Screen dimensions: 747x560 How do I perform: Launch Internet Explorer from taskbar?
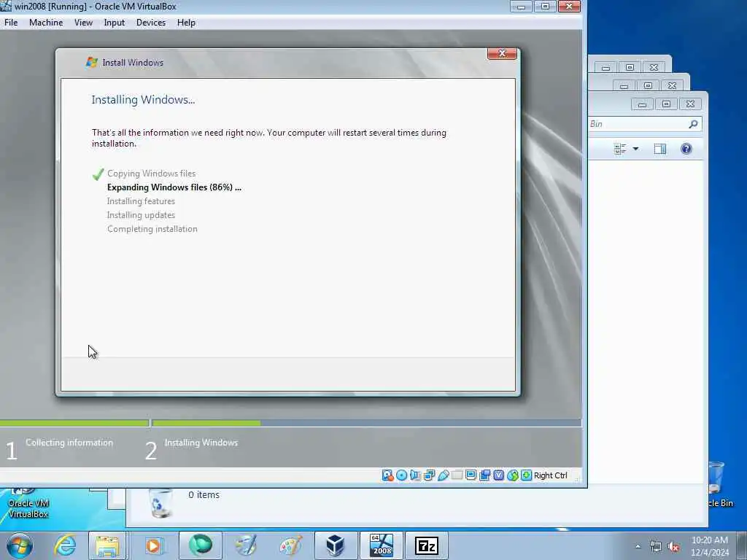point(65,545)
